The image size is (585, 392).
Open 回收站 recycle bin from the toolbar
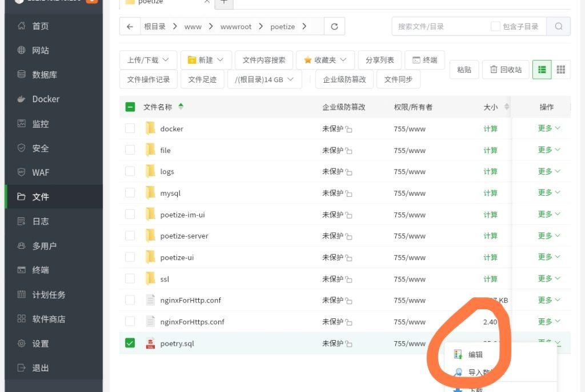pyautogui.click(x=505, y=69)
